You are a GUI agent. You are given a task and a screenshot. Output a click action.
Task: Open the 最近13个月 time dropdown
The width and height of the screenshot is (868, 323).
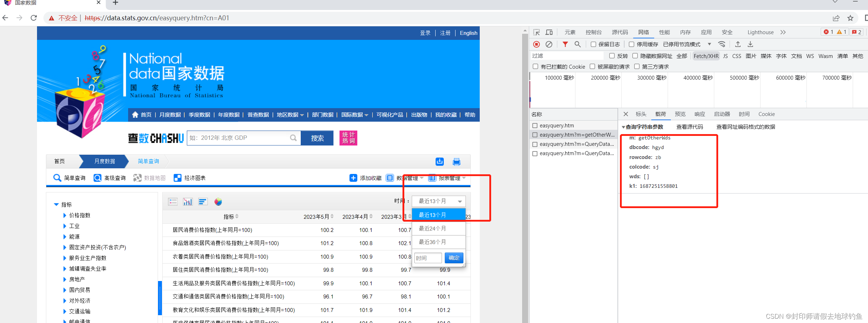click(439, 201)
